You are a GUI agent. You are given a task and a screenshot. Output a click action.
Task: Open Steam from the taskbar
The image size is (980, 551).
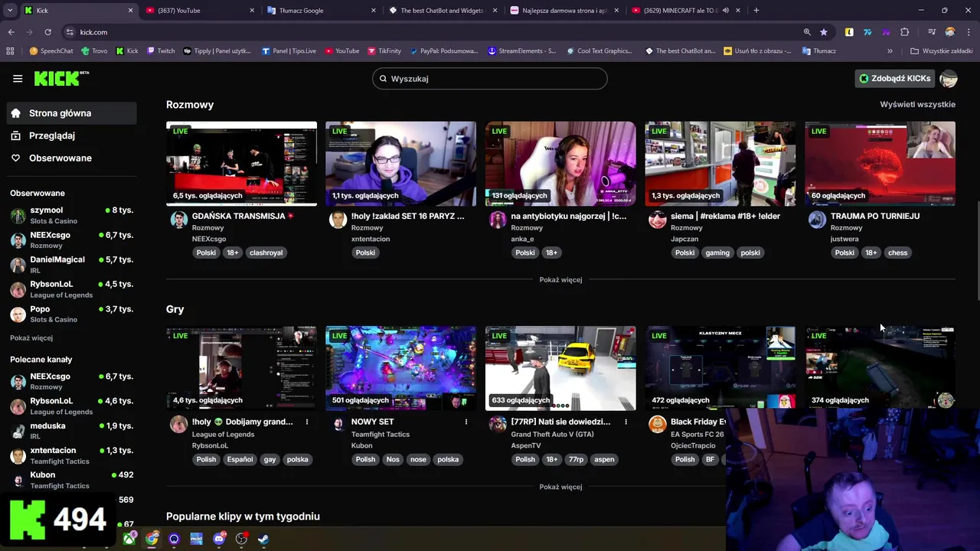[x=263, y=539]
